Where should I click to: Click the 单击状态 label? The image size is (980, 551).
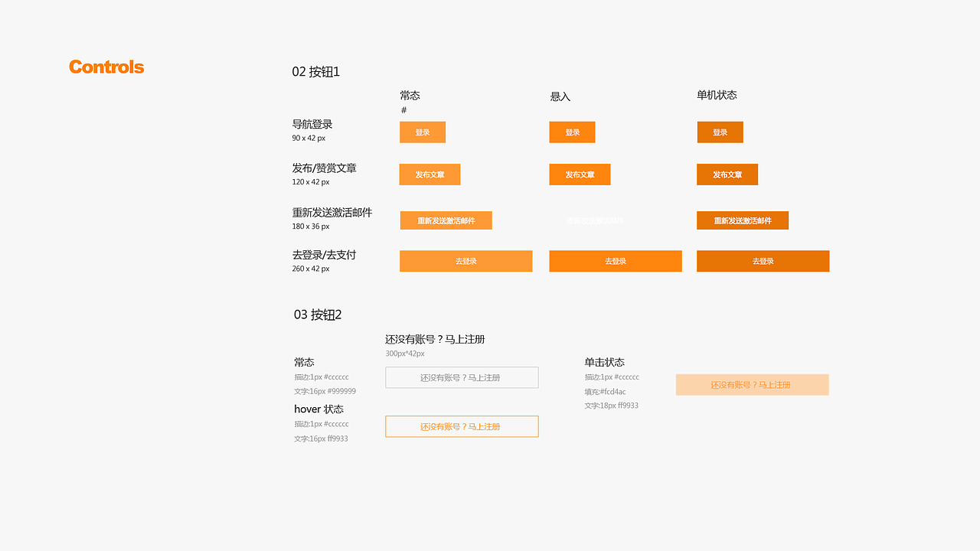(x=605, y=362)
